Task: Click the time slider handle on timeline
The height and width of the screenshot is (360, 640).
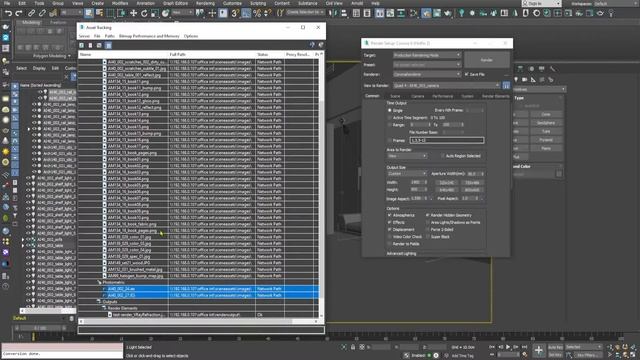Action: coord(40,328)
